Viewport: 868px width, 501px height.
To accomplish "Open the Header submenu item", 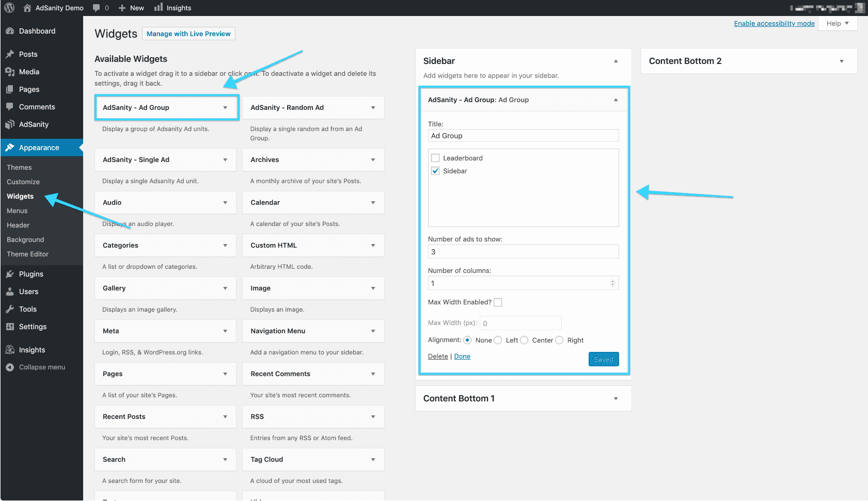I will pyautogui.click(x=18, y=225).
